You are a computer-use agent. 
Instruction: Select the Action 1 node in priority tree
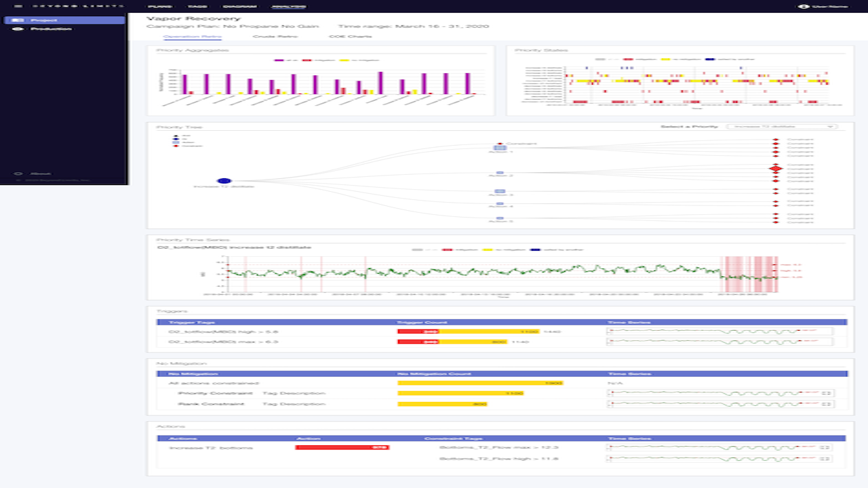(500, 147)
